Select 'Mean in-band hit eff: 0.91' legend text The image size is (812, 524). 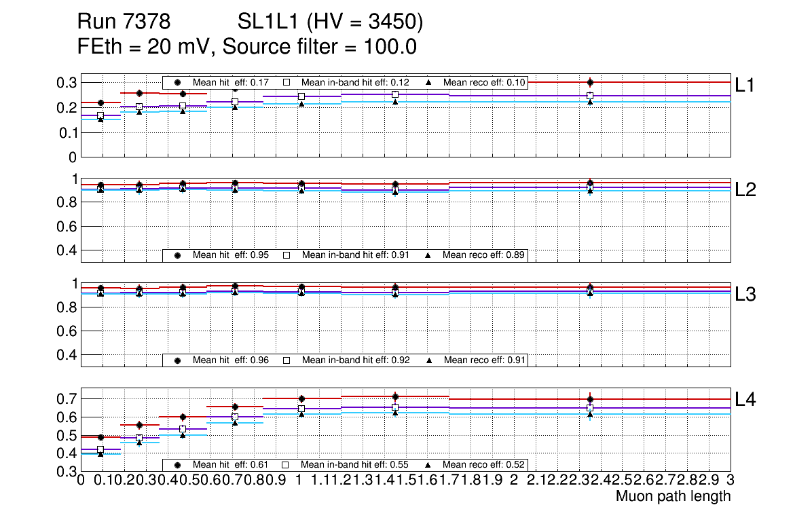(355, 255)
